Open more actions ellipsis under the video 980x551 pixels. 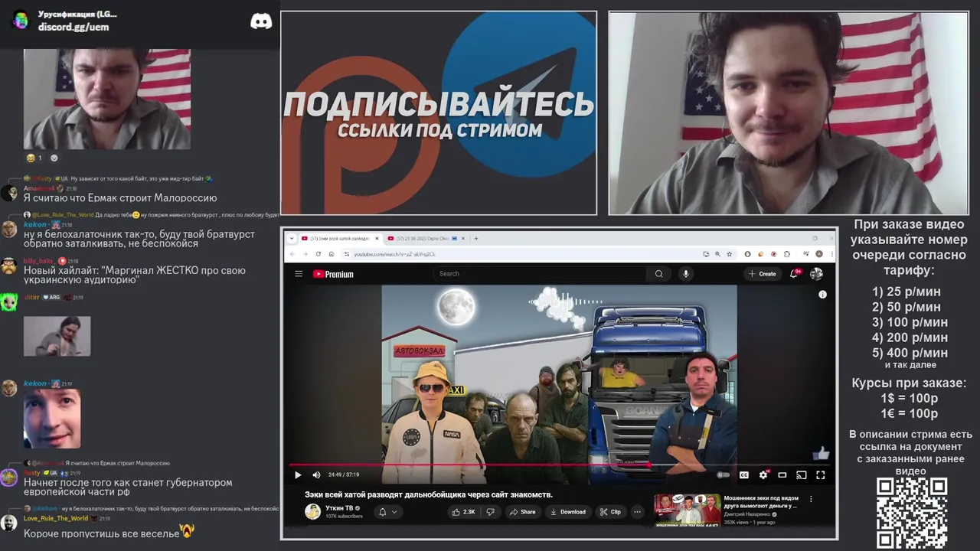637,512
